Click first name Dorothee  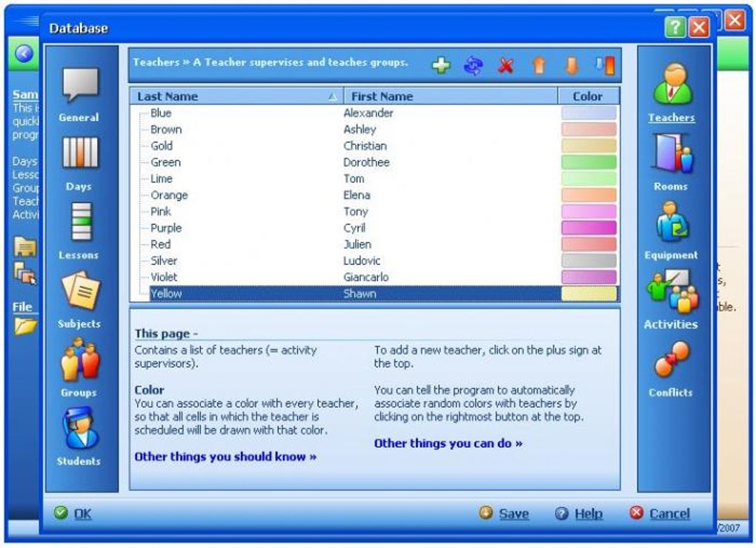(x=366, y=162)
